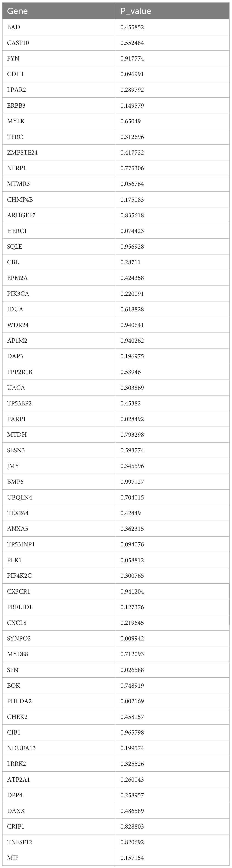
Task: Select the CX3CR1 gene cell
Action: click(x=19, y=591)
